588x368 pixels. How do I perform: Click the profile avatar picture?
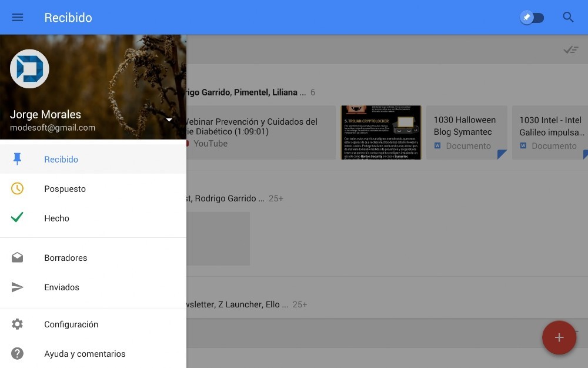(x=29, y=69)
